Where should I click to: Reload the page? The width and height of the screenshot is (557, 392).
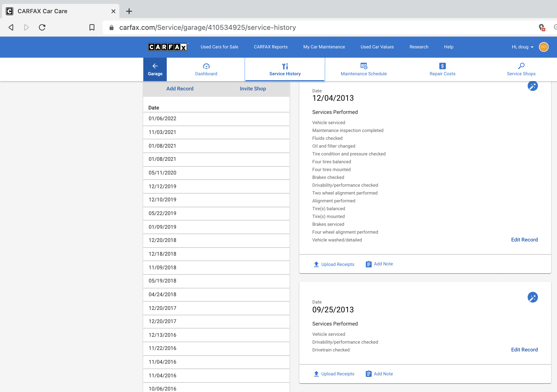tap(42, 27)
